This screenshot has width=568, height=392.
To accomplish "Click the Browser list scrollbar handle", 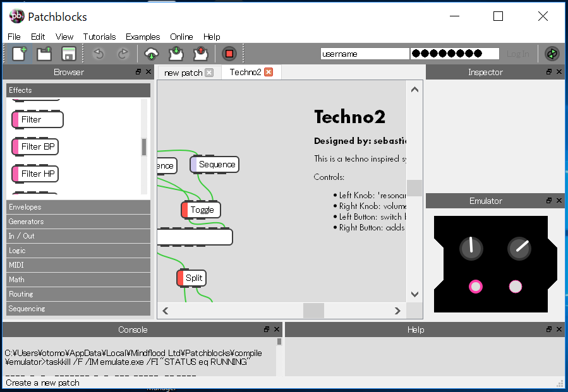I will [x=144, y=147].
